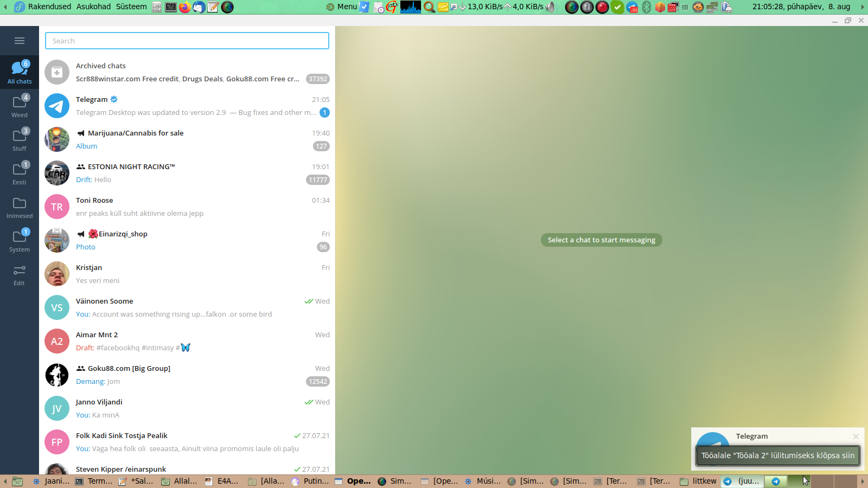The image size is (868, 488).
Task: Click the 12542 unread badge for Goku88.com
Action: click(x=318, y=382)
